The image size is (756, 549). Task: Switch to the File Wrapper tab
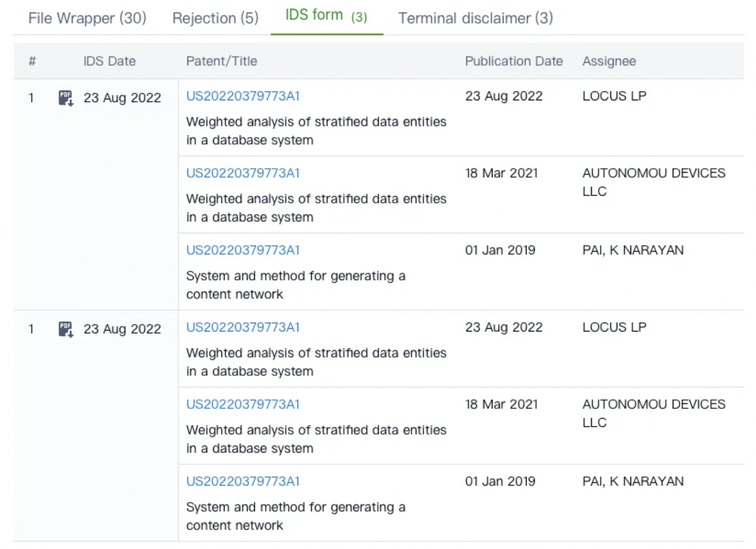(87, 18)
